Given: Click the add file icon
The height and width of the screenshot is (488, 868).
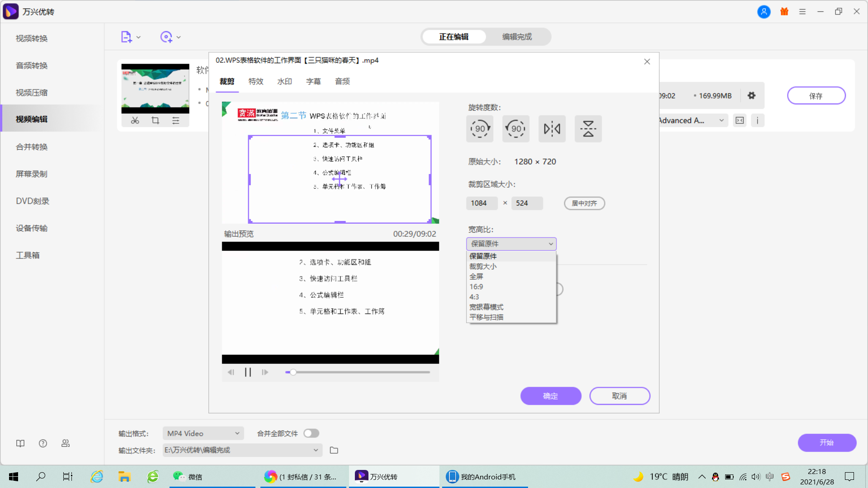Looking at the screenshot, I should (126, 37).
